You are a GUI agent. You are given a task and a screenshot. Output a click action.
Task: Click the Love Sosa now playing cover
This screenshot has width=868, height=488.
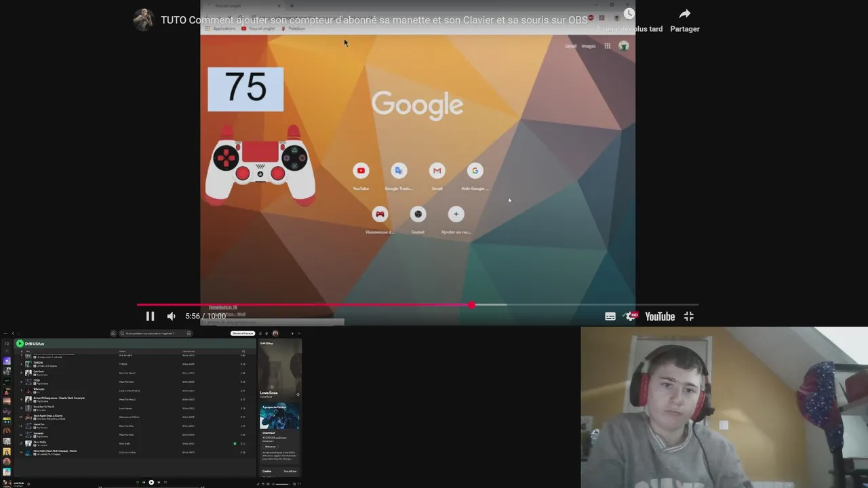click(x=7, y=483)
